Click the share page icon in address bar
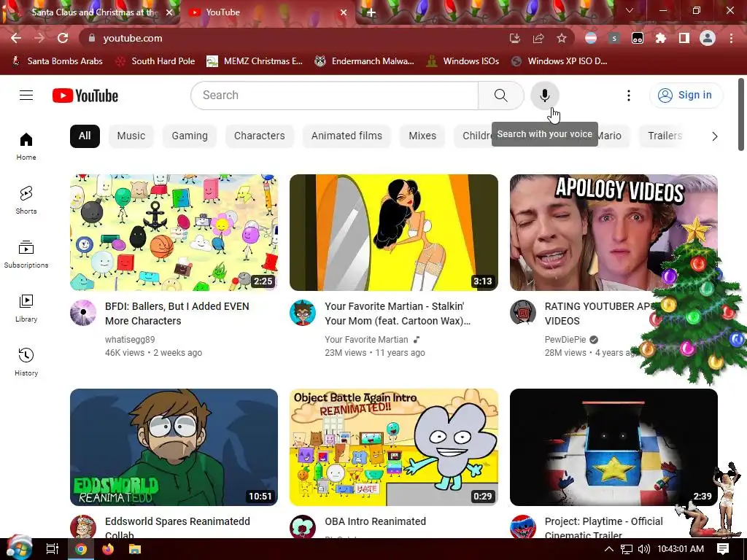This screenshot has width=747, height=560. point(538,38)
